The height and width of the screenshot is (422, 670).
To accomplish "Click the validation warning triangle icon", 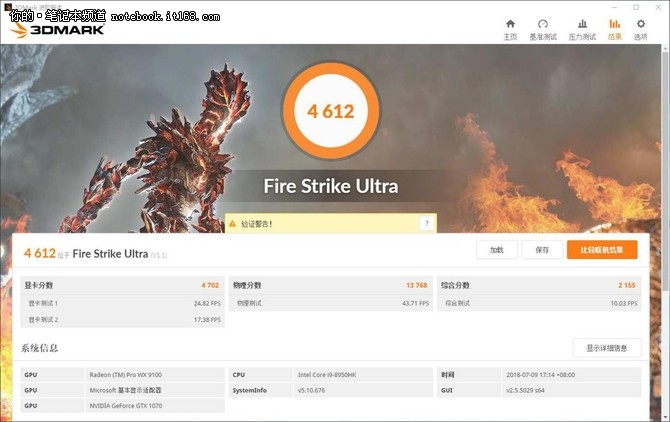I will (232, 223).
